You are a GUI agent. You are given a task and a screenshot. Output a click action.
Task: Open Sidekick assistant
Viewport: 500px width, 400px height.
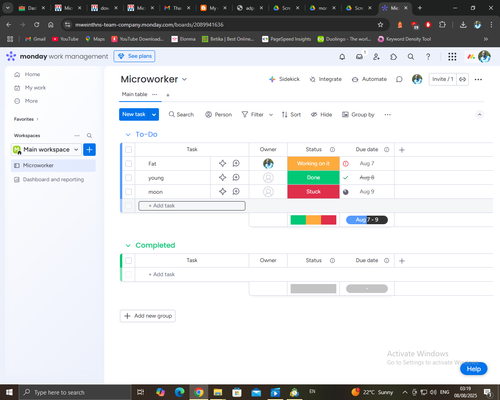pyautogui.click(x=284, y=79)
